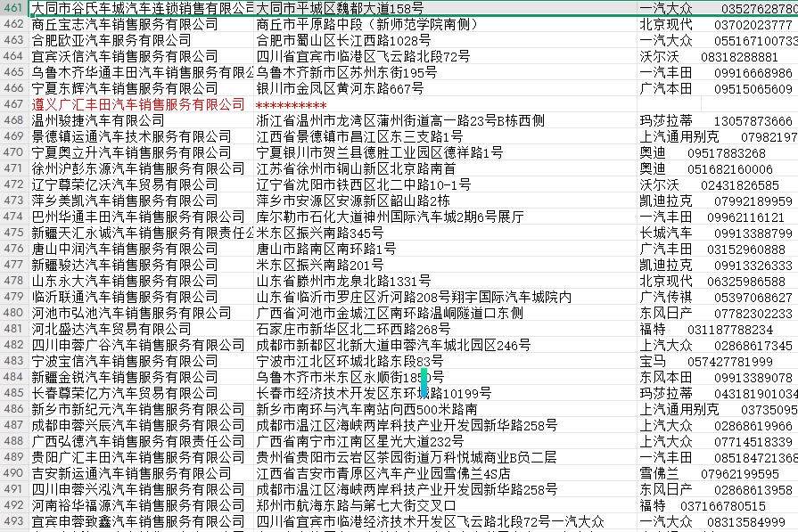Click cell 玛莎拉蒂 13057873666
This screenshot has width=798, height=532.
[x=717, y=120]
